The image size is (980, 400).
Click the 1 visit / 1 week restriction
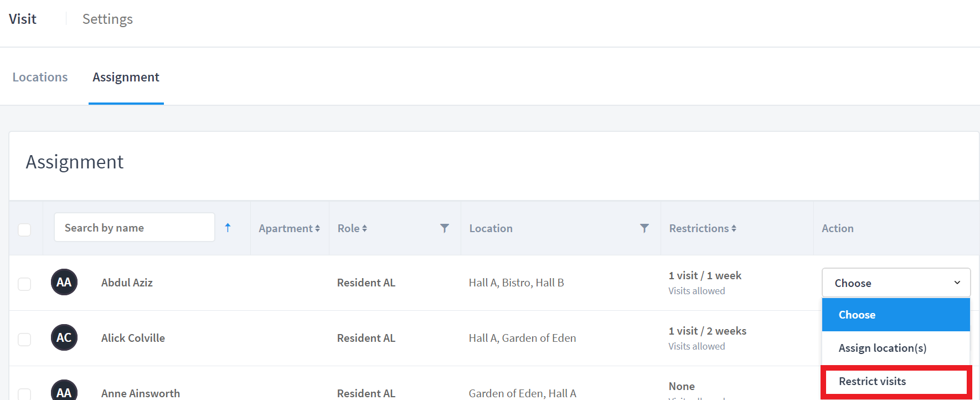point(705,275)
